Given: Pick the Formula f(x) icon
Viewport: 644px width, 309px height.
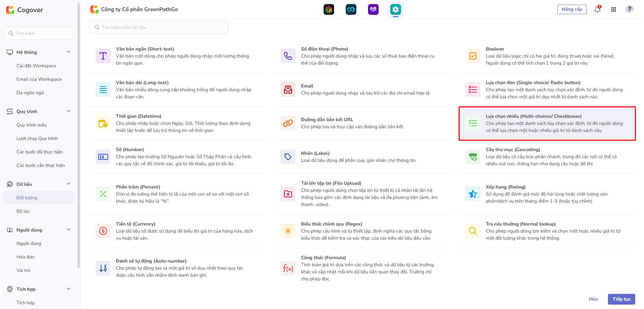Looking at the screenshot, I should tap(288, 268).
